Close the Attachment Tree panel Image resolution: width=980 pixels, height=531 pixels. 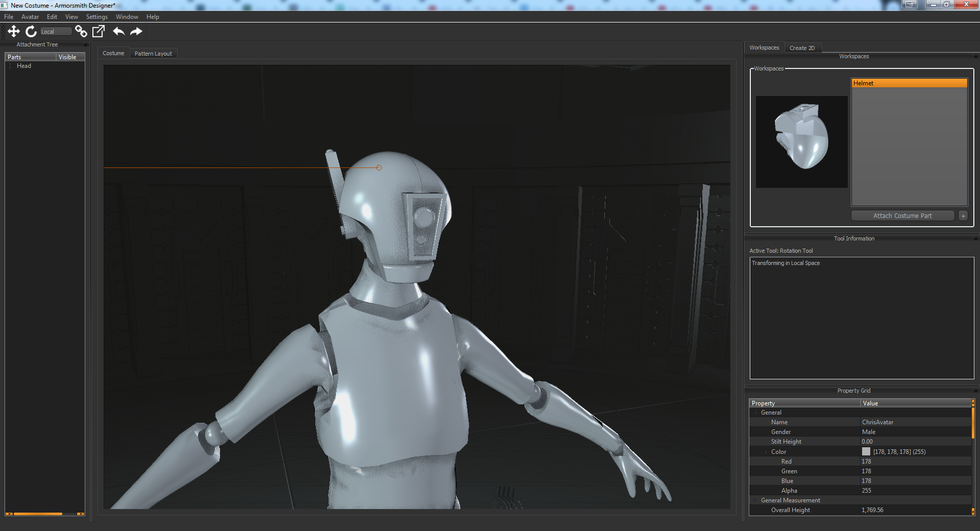[86, 45]
